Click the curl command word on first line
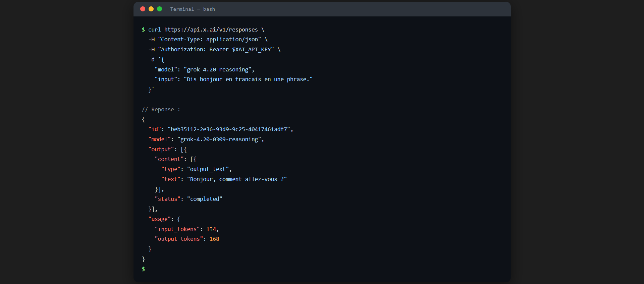Image resolution: width=644 pixels, height=284 pixels. point(155,30)
